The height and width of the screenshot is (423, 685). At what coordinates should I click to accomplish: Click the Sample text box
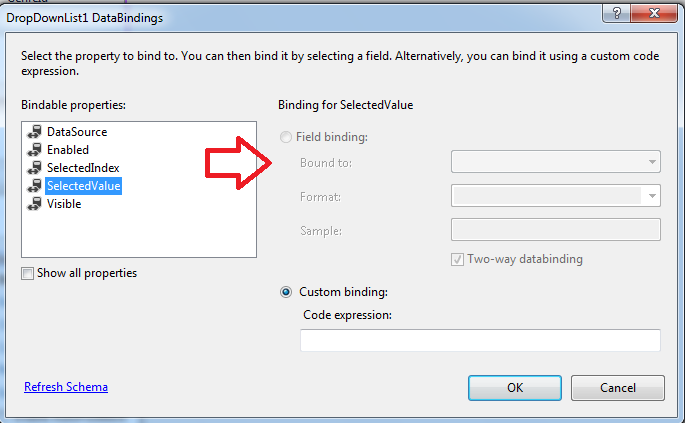(555, 230)
